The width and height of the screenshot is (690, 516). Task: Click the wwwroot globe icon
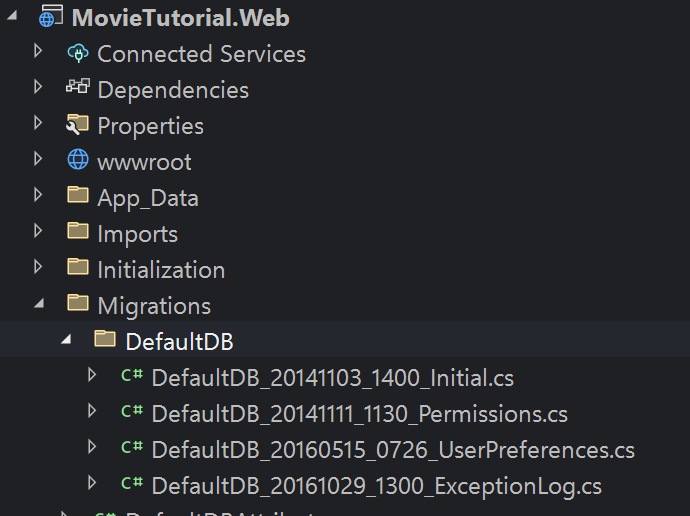pos(77,161)
